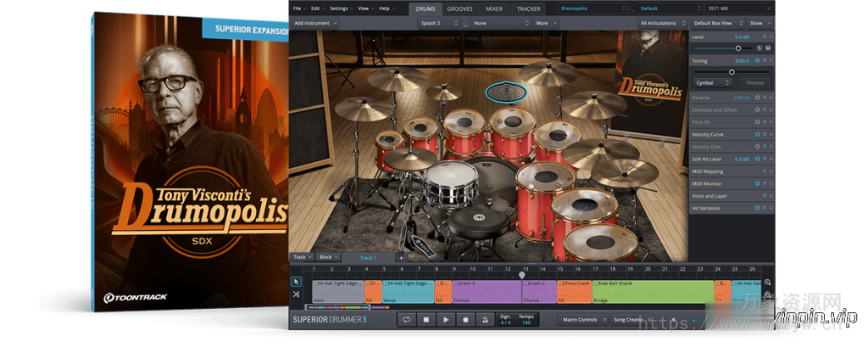Toggle MIDI Monitor power button

tap(757, 183)
